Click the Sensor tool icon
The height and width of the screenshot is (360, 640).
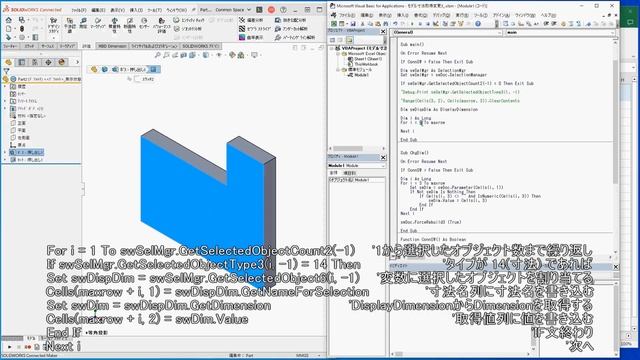pos(144,23)
